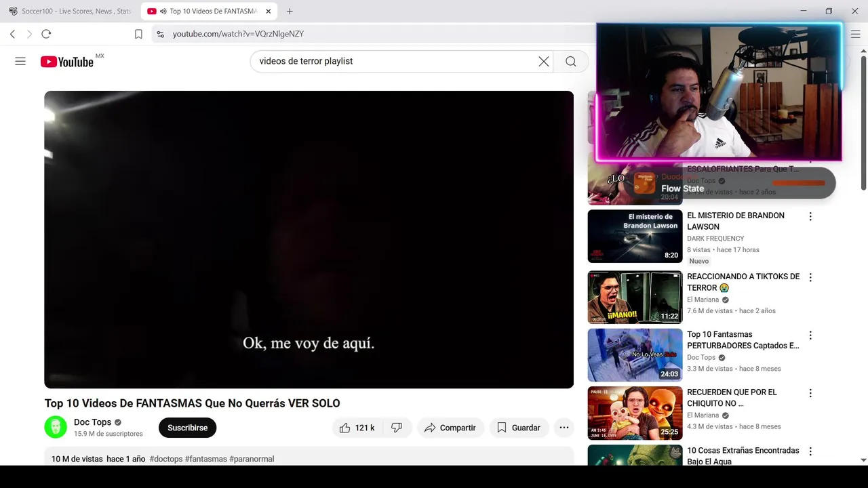Mute the audio from the tab speaker icon

pyautogui.click(x=163, y=11)
